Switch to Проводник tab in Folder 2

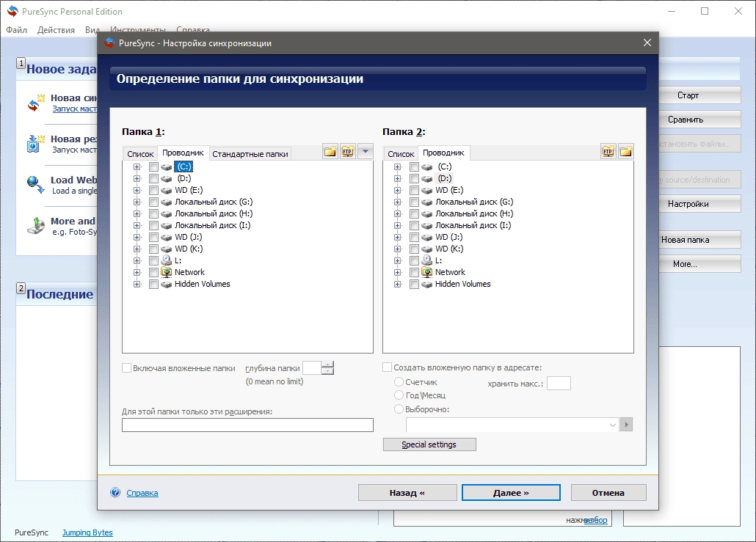[x=443, y=153]
